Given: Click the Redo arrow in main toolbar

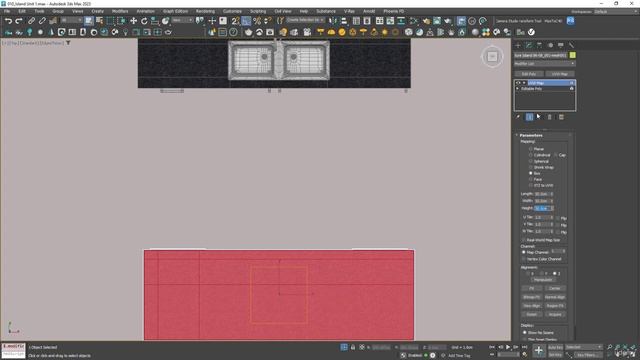Looking at the screenshot, I should [x=19, y=21].
